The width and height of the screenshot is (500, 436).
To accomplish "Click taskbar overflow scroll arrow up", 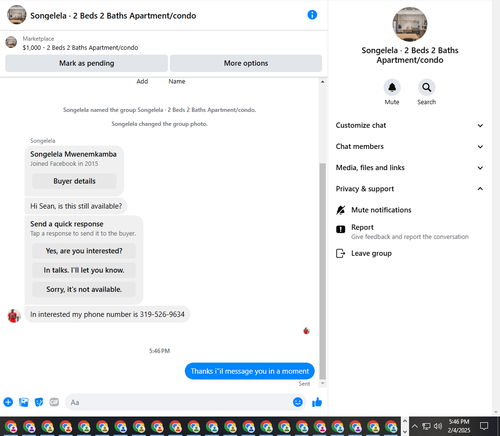I will [x=405, y=421].
